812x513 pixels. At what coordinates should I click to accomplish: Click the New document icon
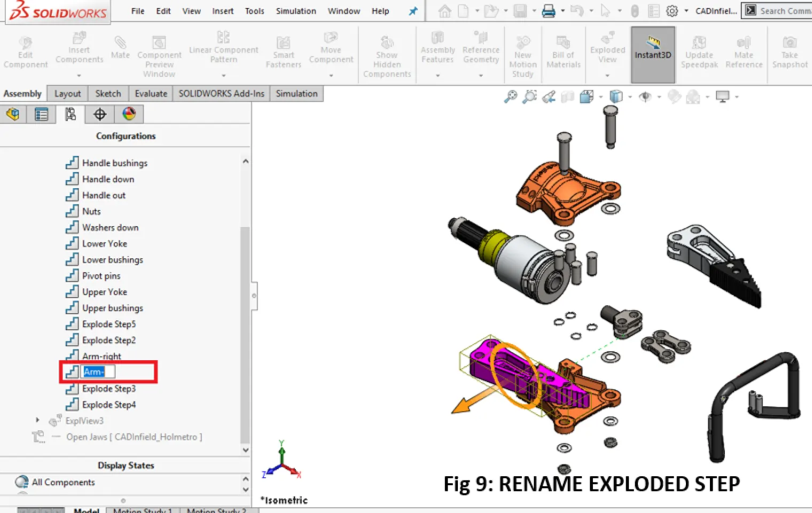coord(463,11)
